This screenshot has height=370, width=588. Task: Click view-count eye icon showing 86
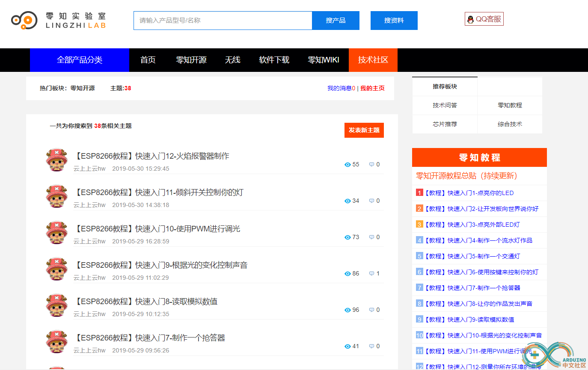click(347, 274)
